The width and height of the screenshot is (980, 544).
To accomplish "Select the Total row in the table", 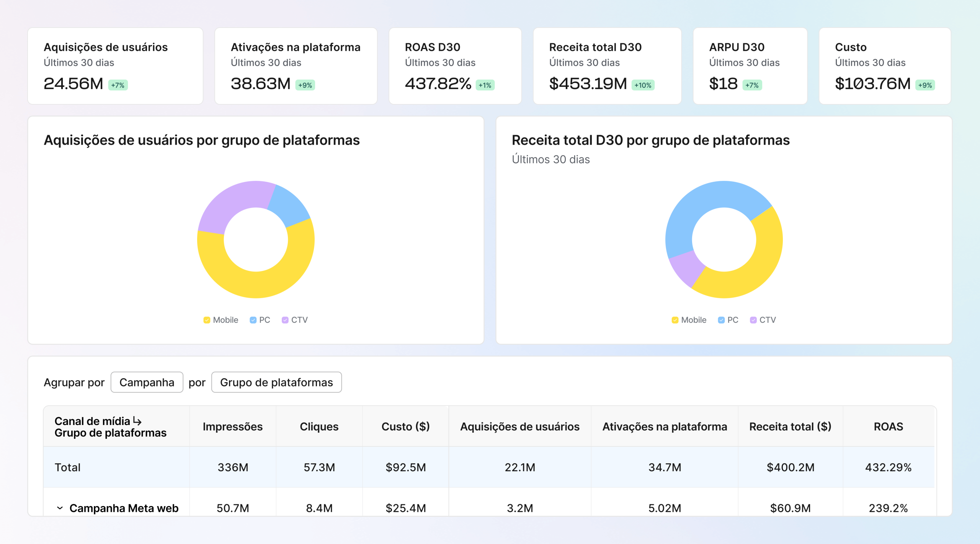I will (68, 467).
